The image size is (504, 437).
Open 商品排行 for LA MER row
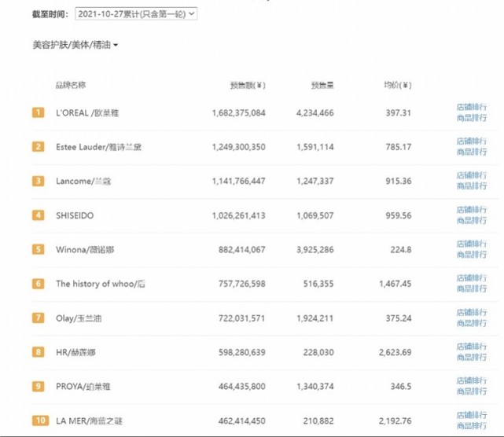click(x=472, y=426)
